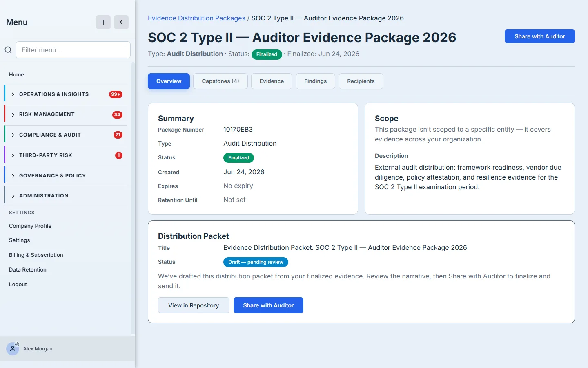Switch to the Findings tab

click(x=315, y=81)
